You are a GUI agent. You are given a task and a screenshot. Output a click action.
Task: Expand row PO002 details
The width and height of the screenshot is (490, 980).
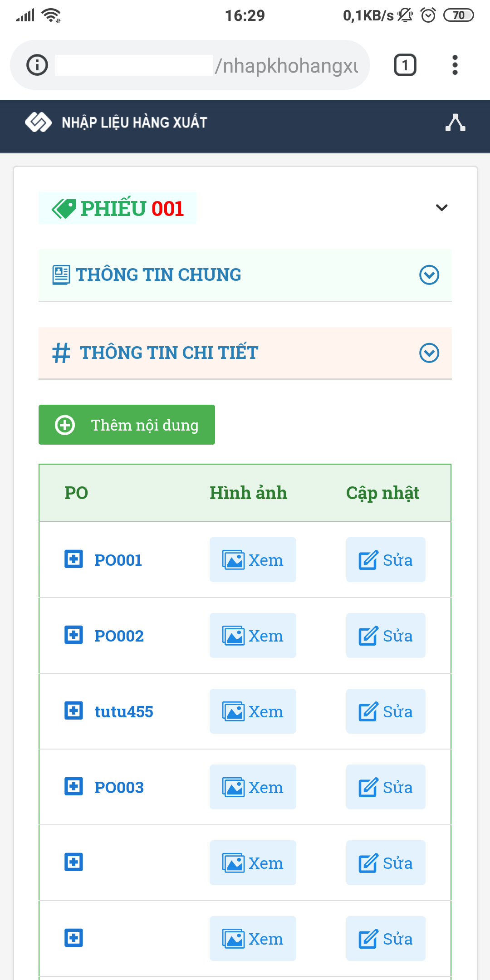point(73,635)
